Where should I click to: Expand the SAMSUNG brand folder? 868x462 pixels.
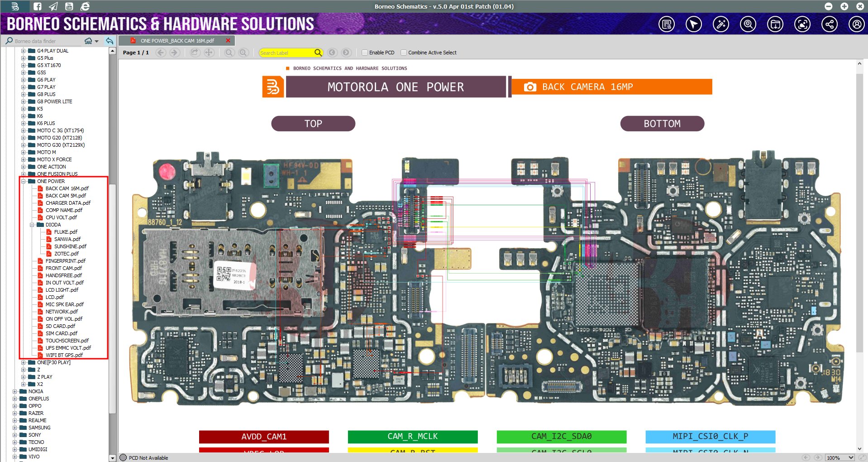(x=15, y=428)
